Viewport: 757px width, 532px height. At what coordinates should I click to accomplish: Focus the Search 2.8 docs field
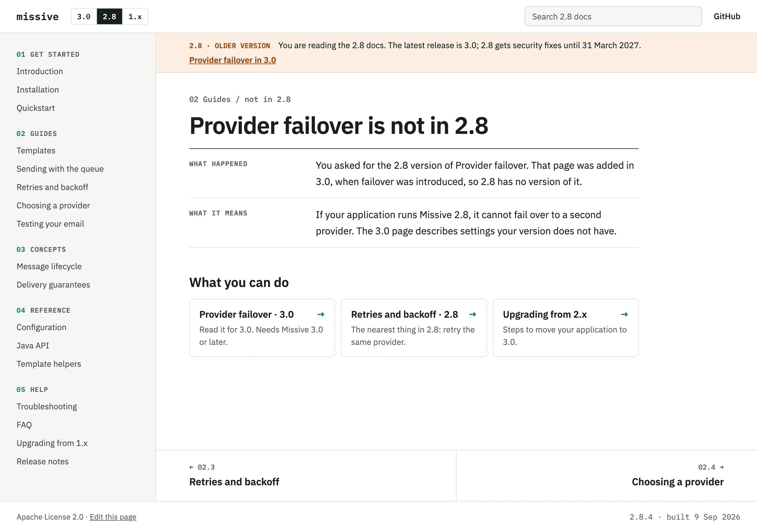click(x=613, y=17)
